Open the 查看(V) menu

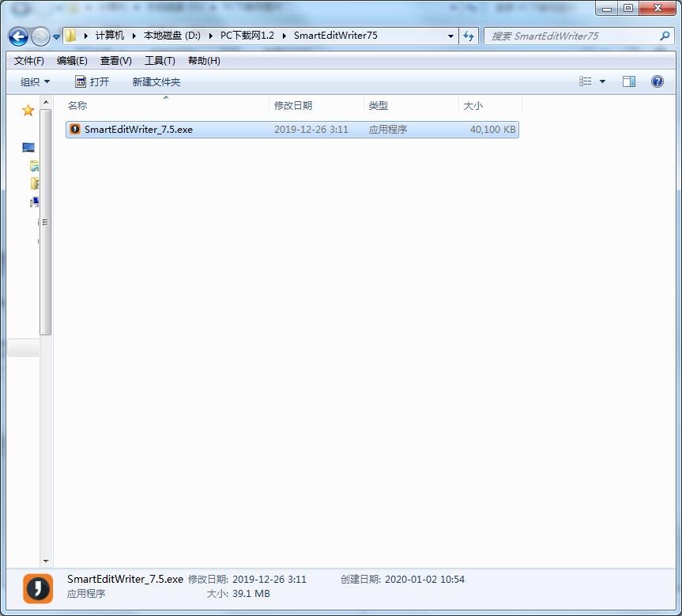pos(115,61)
